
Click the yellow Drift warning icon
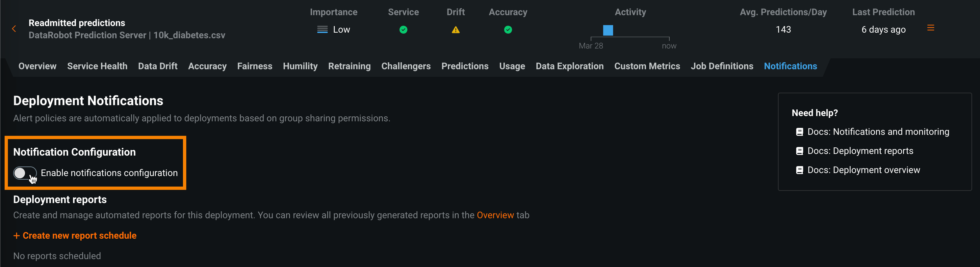point(455,30)
